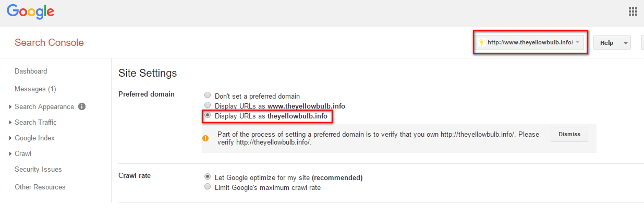The width and height of the screenshot is (644, 215).
Task: Select Limit Google's maximum crawl rate
Action: point(208,187)
